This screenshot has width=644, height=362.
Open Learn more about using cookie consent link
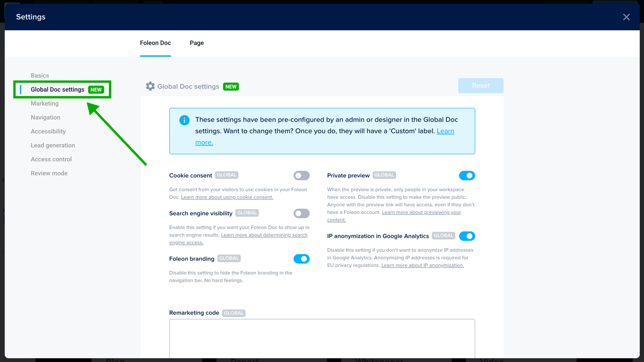227,197
